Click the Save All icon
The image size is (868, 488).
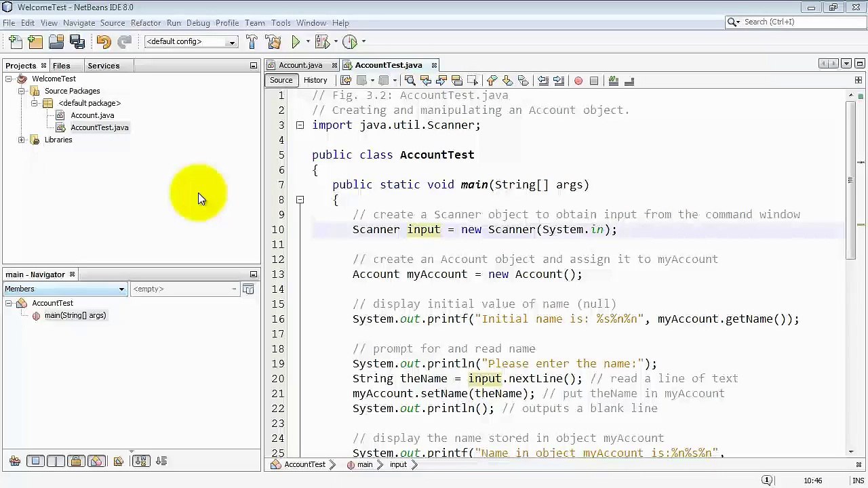(77, 42)
